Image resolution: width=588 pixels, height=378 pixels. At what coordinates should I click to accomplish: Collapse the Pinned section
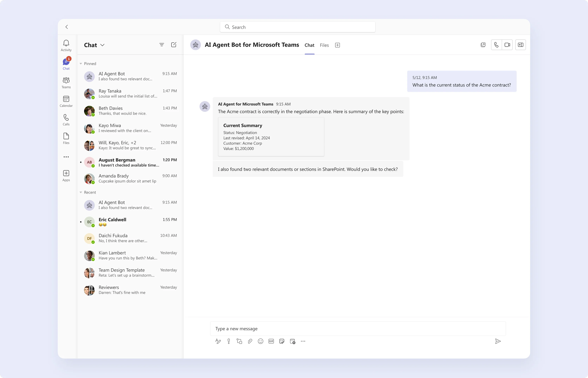(81, 64)
